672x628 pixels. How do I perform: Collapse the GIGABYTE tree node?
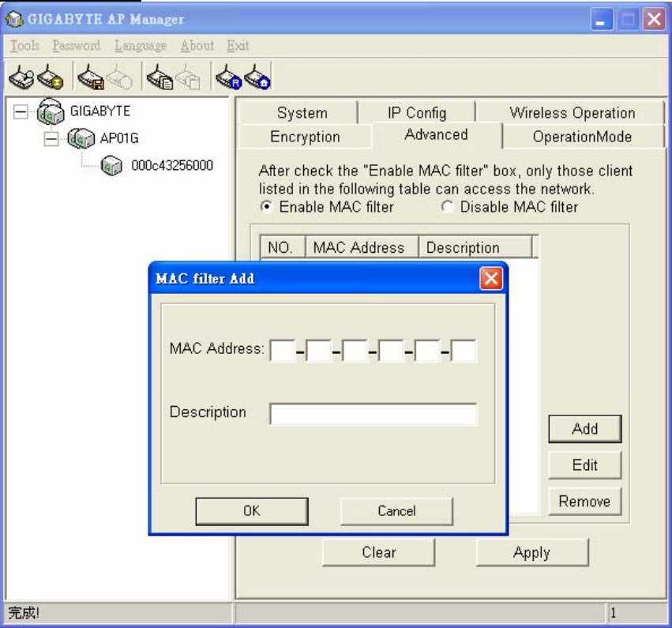click(x=21, y=112)
